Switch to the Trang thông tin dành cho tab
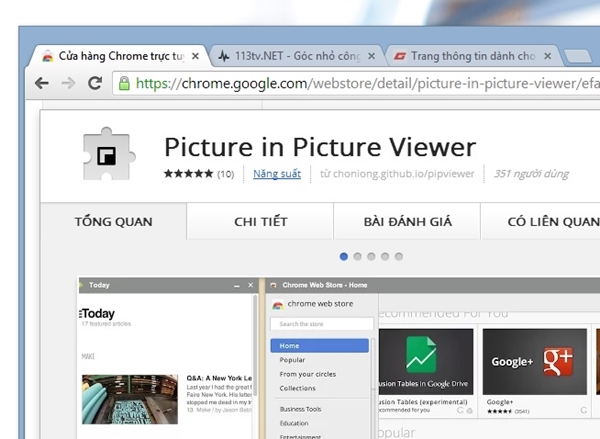The width and height of the screenshot is (600, 439). [473, 56]
